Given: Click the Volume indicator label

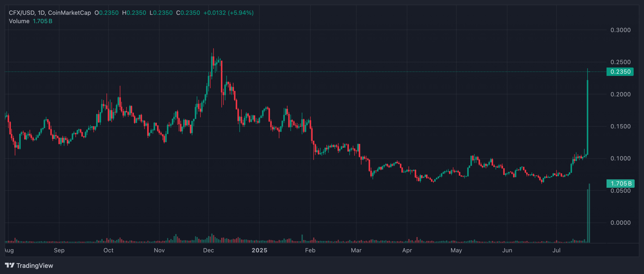Looking at the screenshot, I should tap(19, 21).
